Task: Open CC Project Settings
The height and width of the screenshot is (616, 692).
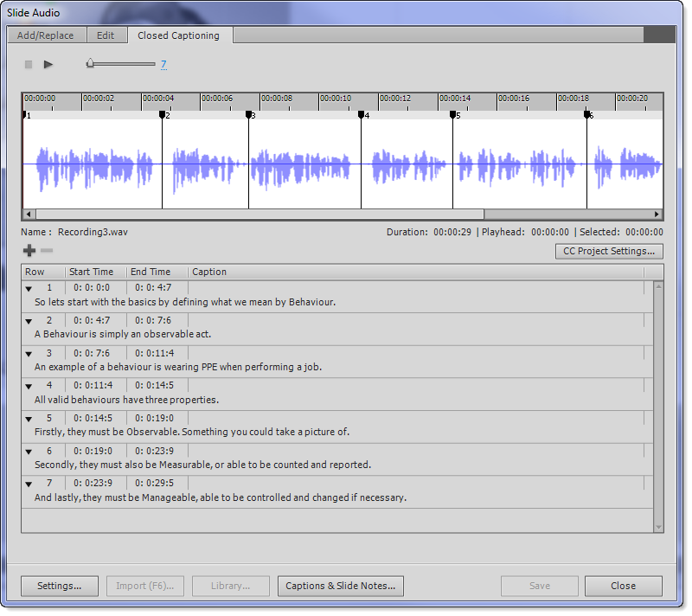Action: tap(611, 251)
